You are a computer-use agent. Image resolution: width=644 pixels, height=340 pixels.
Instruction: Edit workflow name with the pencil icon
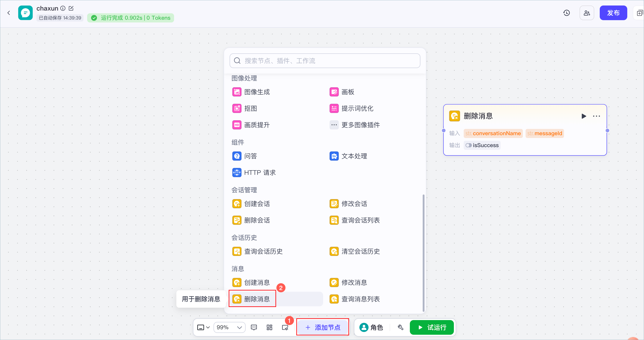[71, 8]
